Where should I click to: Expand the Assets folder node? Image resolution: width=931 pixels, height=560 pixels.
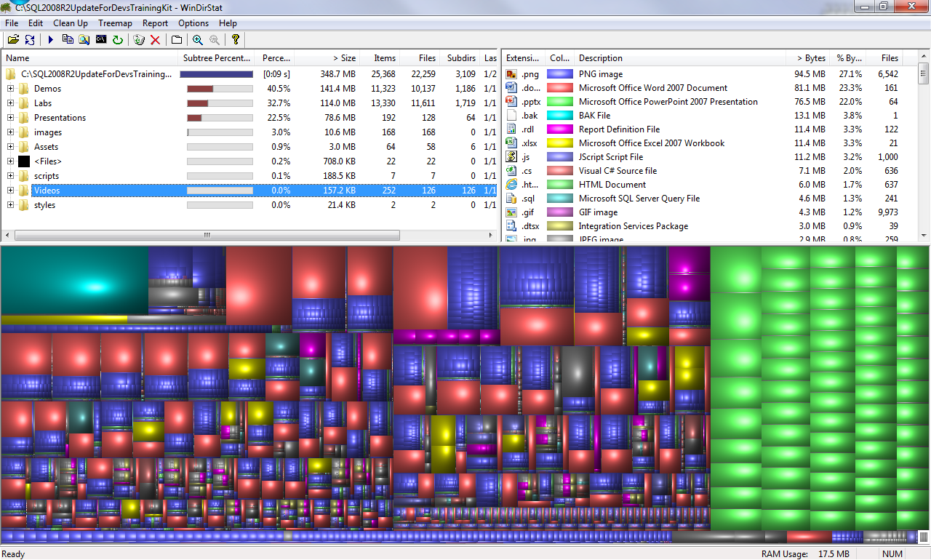point(10,147)
